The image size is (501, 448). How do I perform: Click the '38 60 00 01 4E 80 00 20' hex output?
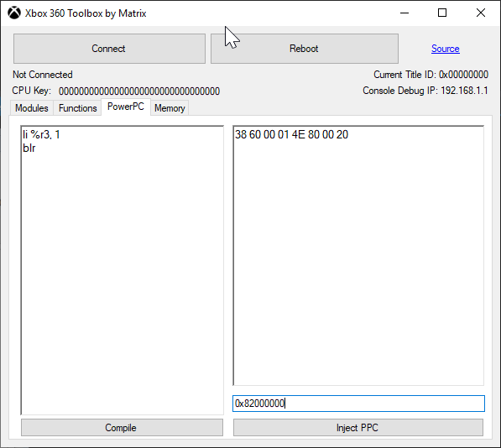pos(291,134)
